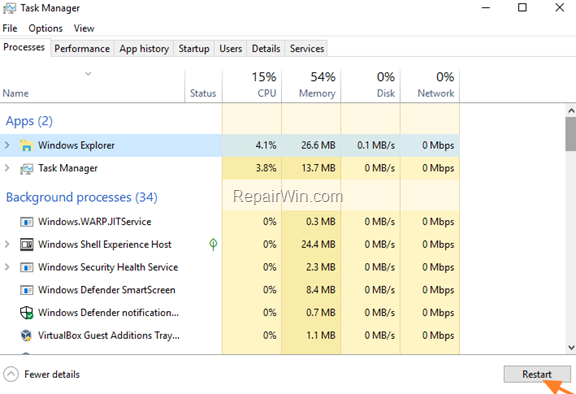Viewport: 576px width, 394px height.
Task: Click the vertical scrollbar thumb
Action: click(571, 134)
